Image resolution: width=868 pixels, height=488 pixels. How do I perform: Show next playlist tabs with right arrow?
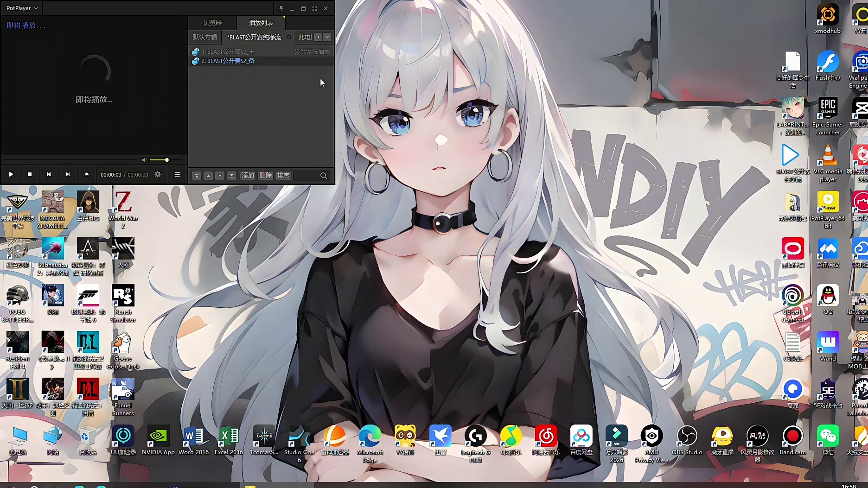318,37
